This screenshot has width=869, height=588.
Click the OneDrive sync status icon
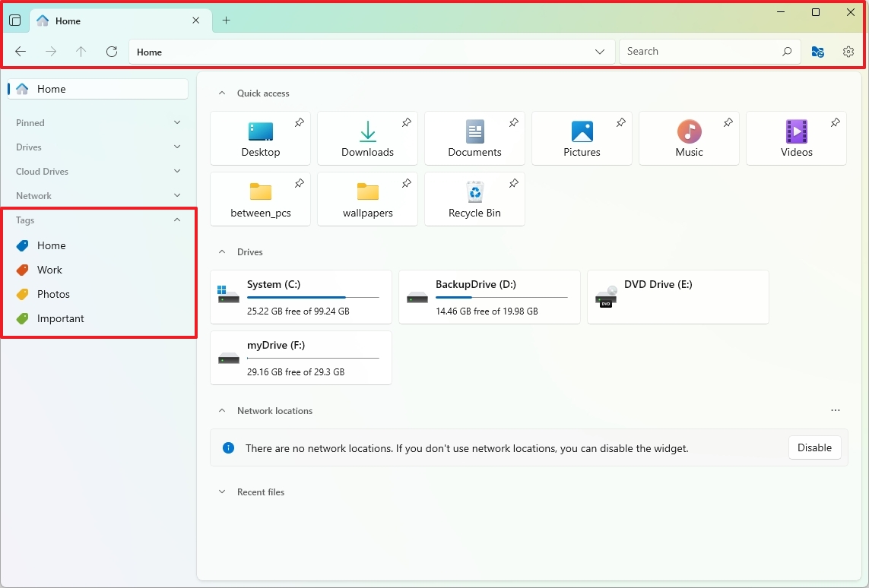click(x=817, y=52)
